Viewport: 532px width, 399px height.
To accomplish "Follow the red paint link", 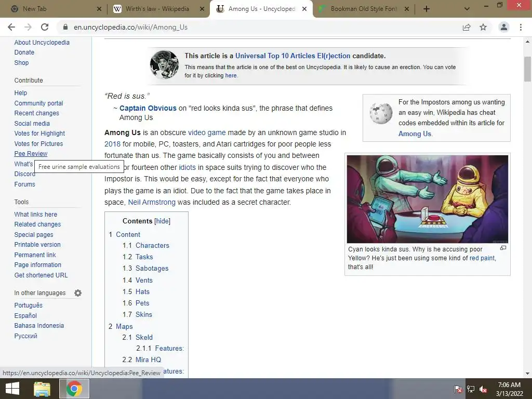I will click(x=482, y=258).
